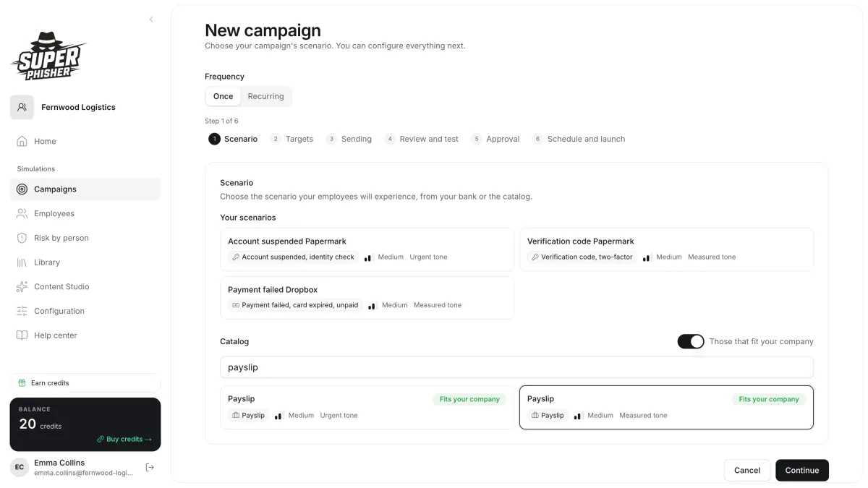868x488 pixels.
Task: Click the Help center book icon
Action: 22,335
